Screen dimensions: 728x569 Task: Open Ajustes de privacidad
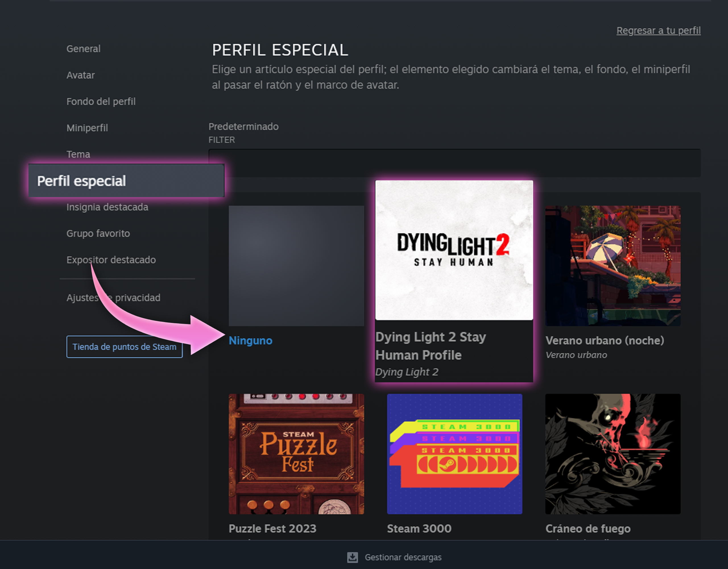113,298
